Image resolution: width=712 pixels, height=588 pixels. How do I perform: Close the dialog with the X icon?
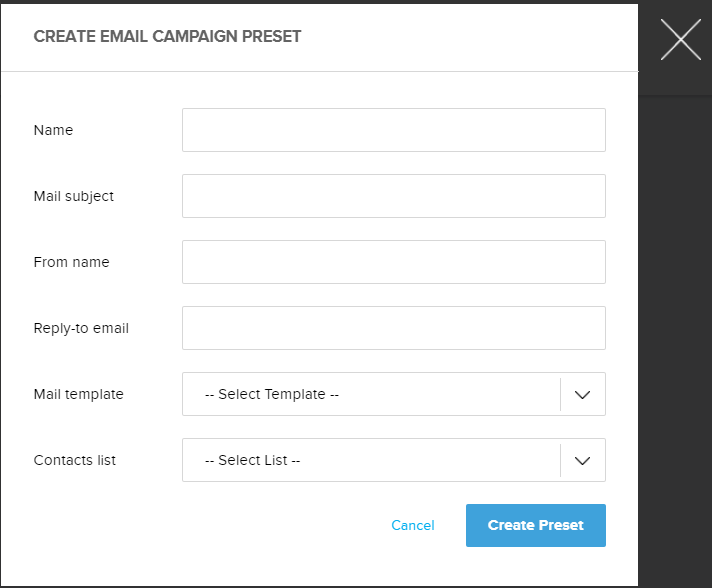click(681, 40)
